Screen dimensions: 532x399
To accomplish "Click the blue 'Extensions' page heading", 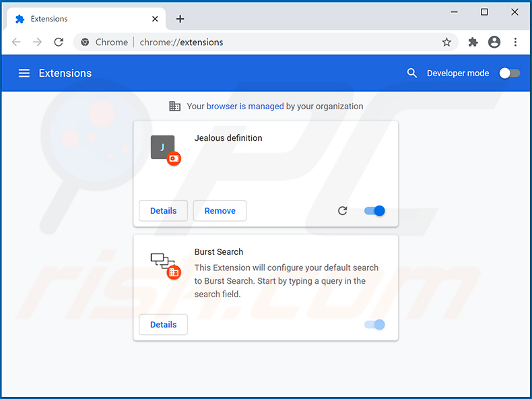I will pyautogui.click(x=65, y=73).
